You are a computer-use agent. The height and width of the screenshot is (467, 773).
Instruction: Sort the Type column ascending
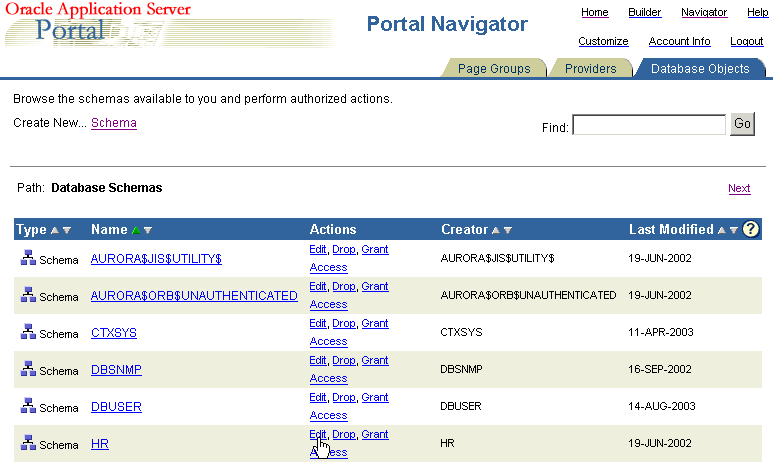[x=55, y=230]
